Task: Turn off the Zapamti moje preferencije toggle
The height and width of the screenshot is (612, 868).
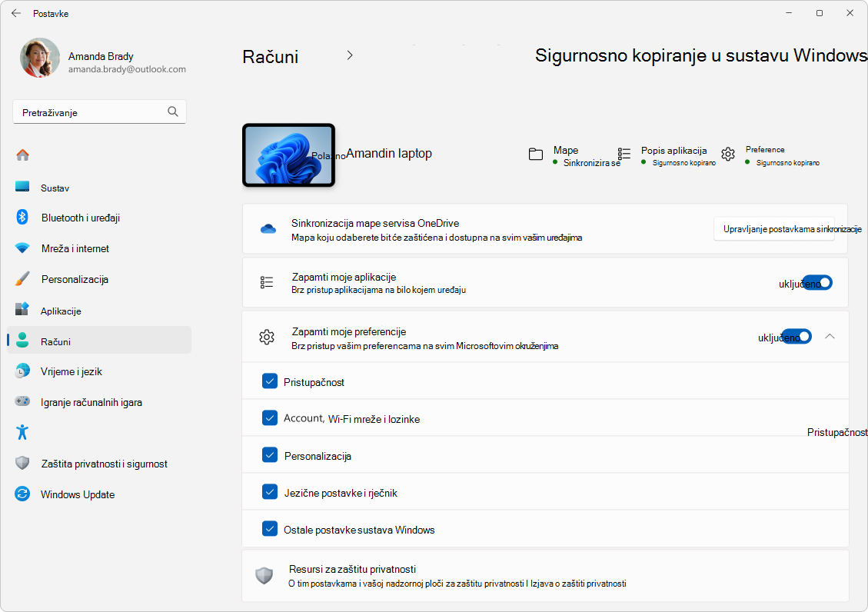Action: [796, 337]
